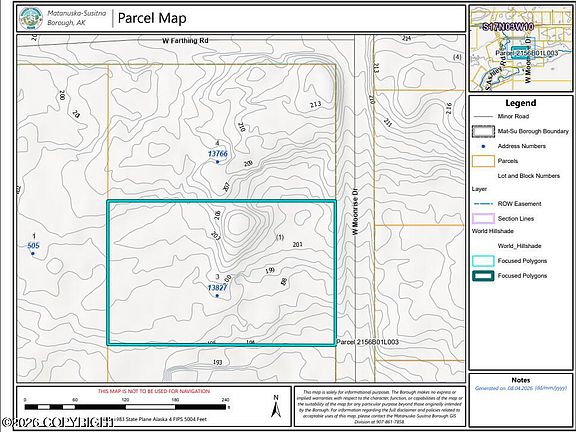Click the Parcel 2156B01L003 label on map

[x=367, y=342]
